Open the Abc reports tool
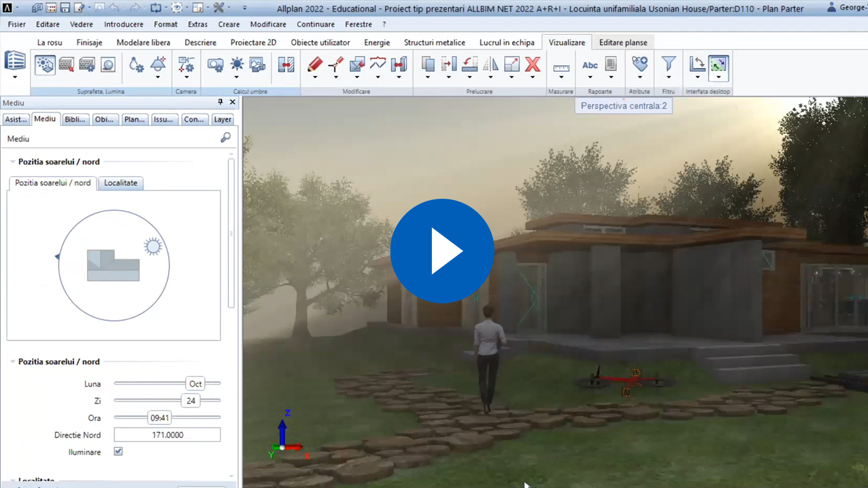Screen dimensions: 868x488 (590, 65)
